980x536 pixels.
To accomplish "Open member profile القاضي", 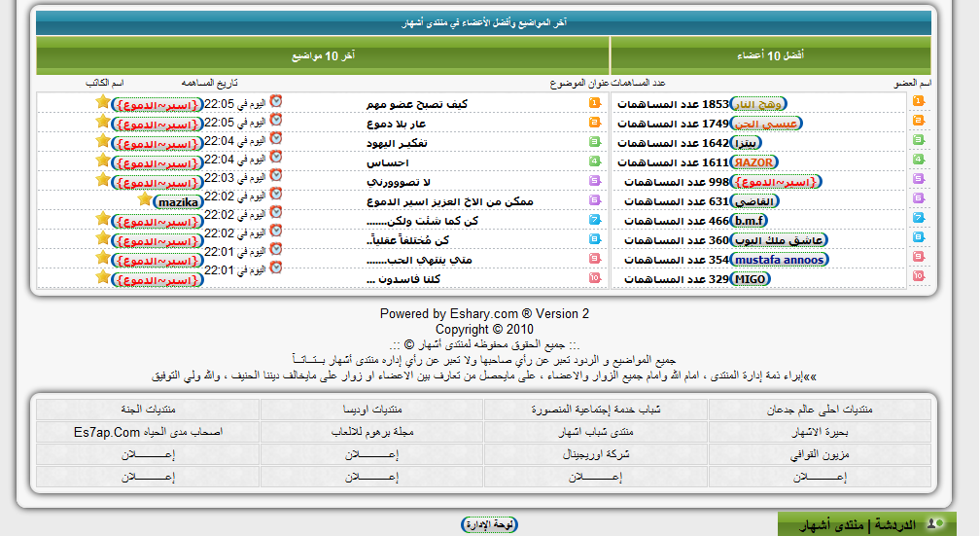I will click(754, 200).
